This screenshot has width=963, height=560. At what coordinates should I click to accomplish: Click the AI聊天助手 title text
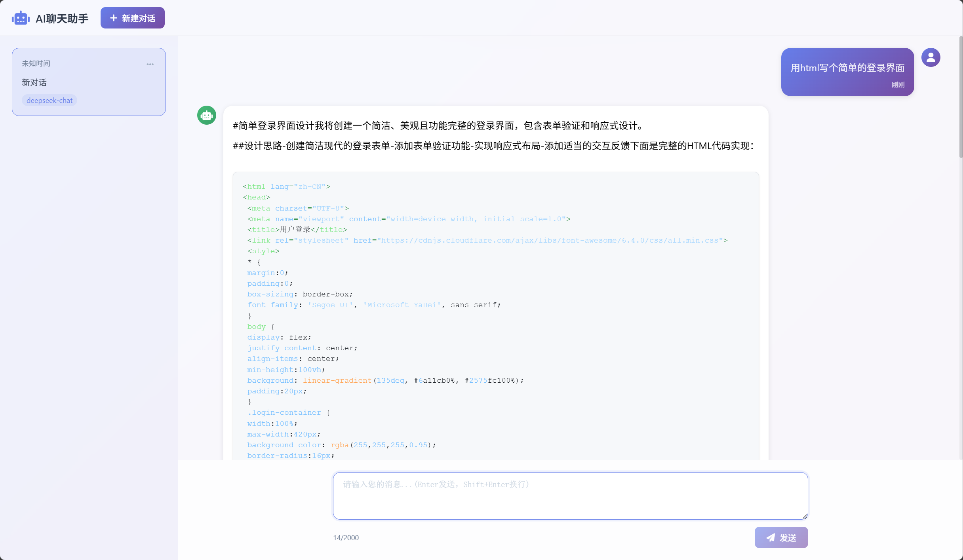click(62, 19)
